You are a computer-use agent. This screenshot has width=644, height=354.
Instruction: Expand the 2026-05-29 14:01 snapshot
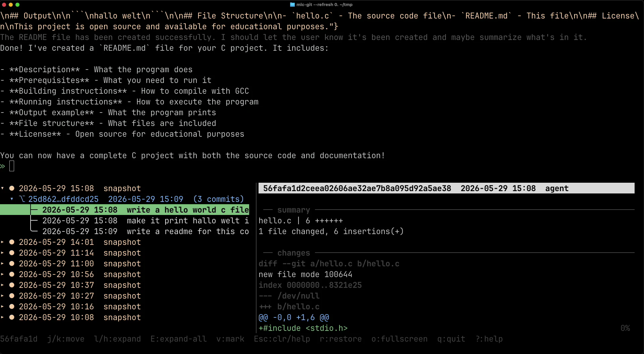click(2, 242)
